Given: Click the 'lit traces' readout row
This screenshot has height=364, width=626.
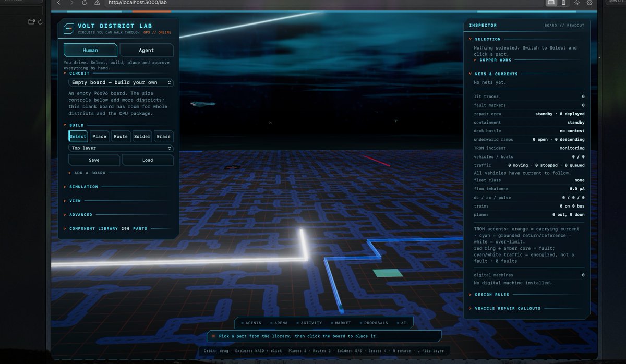Looking at the screenshot, I should click(529, 96).
